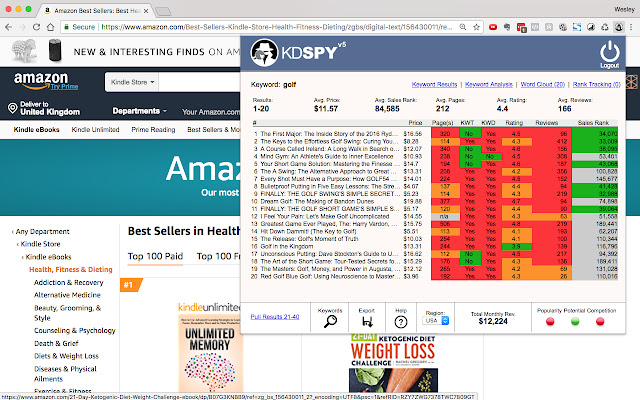Screen dimensions: 640x400
Task: Open the Keywords magnifier tool
Action: [330, 322]
